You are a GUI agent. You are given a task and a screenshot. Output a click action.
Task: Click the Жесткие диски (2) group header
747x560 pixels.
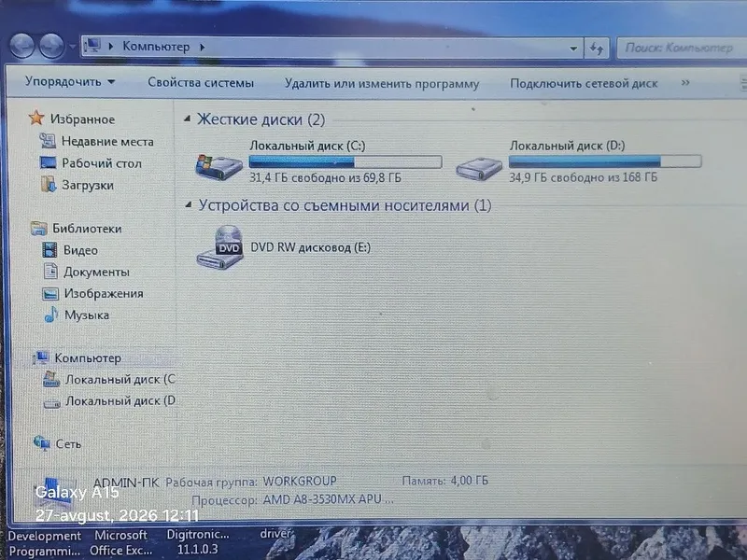(x=261, y=119)
